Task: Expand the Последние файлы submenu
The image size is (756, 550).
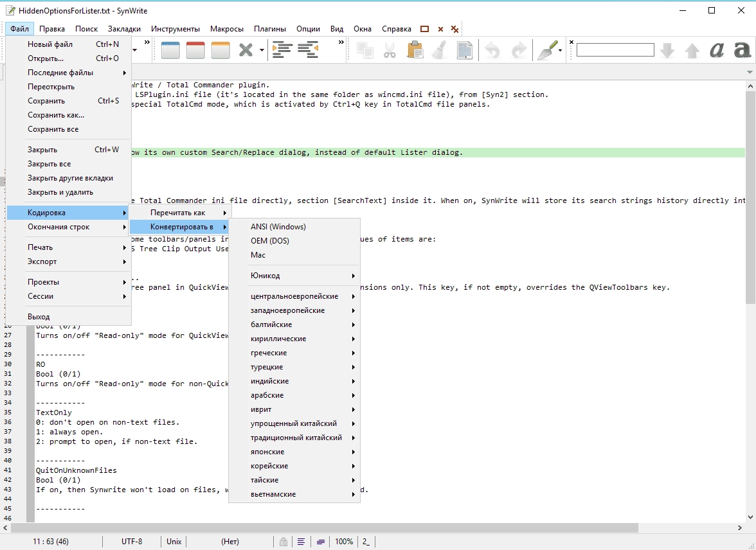Action: pos(69,73)
